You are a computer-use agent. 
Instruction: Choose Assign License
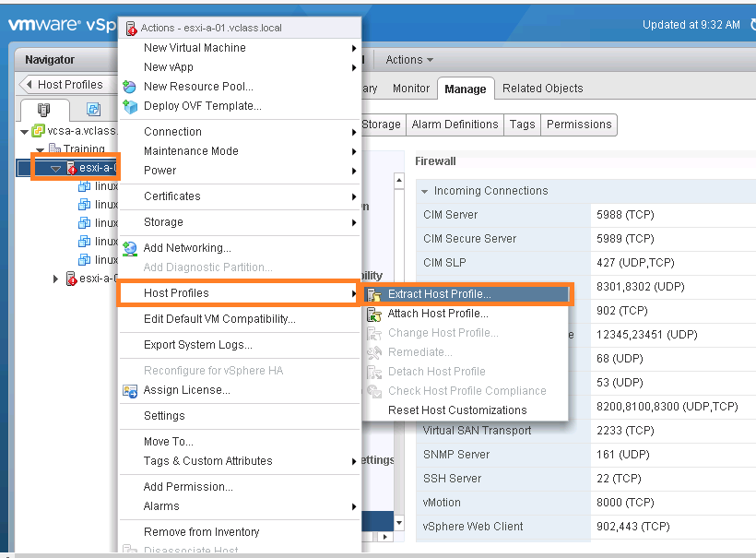click(x=240, y=390)
